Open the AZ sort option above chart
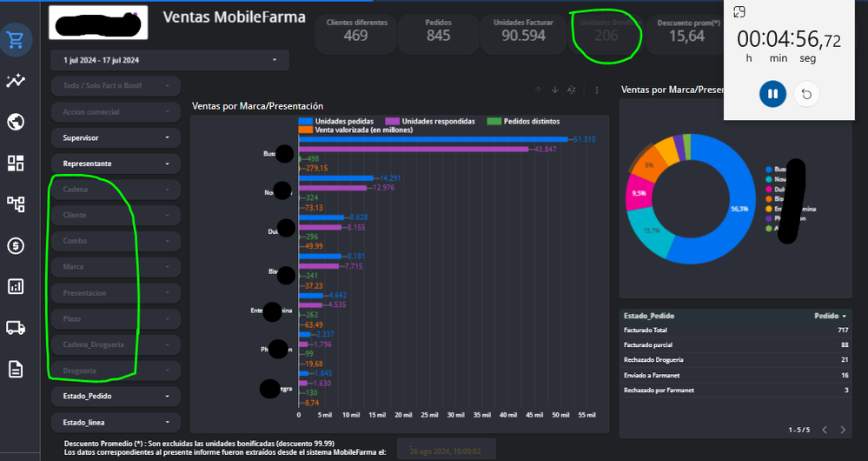Viewport: 868px width, 461px height. pos(572,90)
